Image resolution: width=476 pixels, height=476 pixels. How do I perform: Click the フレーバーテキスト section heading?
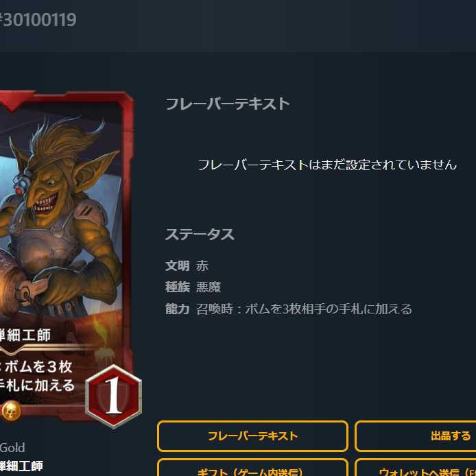228,104
